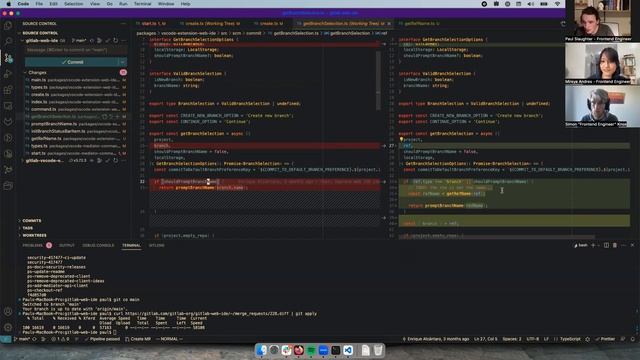The width and height of the screenshot is (640, 360).
Task: Open file icon for getBranchSelection.ts row
Action: pyautogui.click(x=105, y=116)
